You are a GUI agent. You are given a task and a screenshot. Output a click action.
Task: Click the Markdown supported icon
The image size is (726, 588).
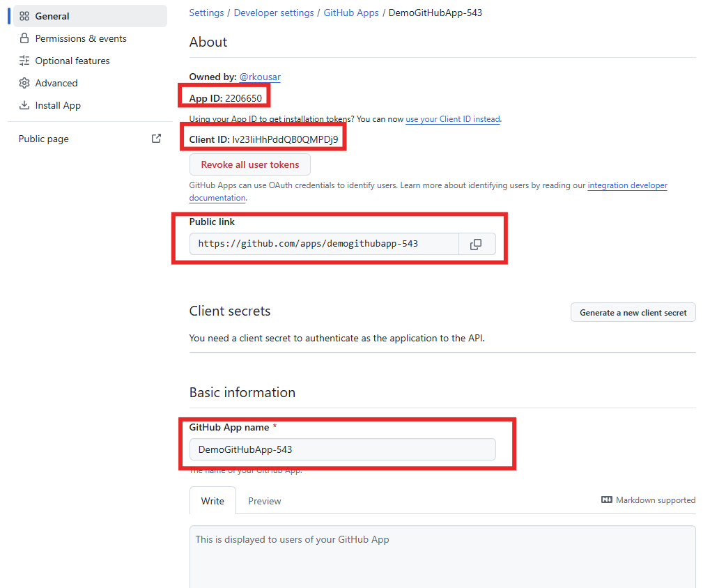[x=605, y=500]
